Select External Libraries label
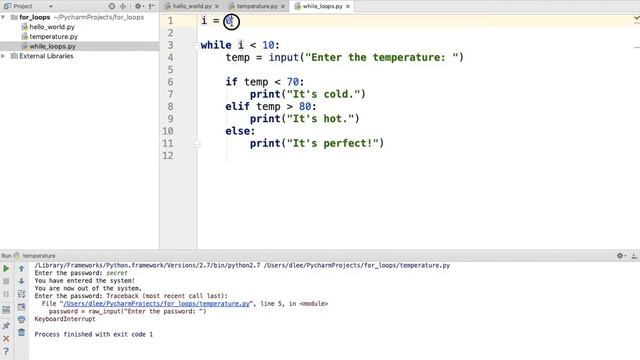This screenshot has height=360, width=640. click(46, 56)
